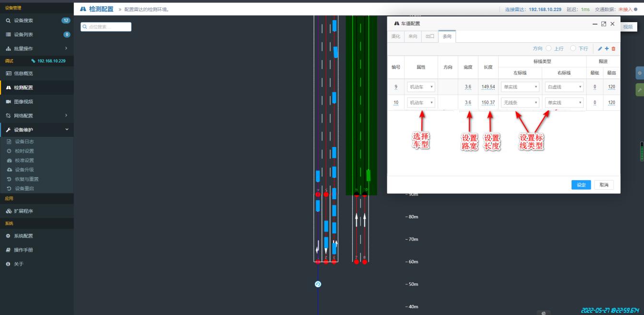Click the red trash delete icon

pos(613,48)
